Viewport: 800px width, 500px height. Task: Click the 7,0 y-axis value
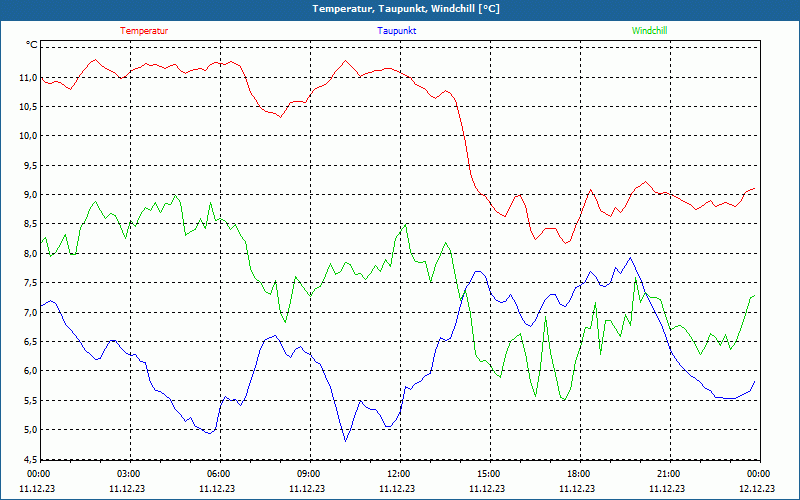(30, 312)
